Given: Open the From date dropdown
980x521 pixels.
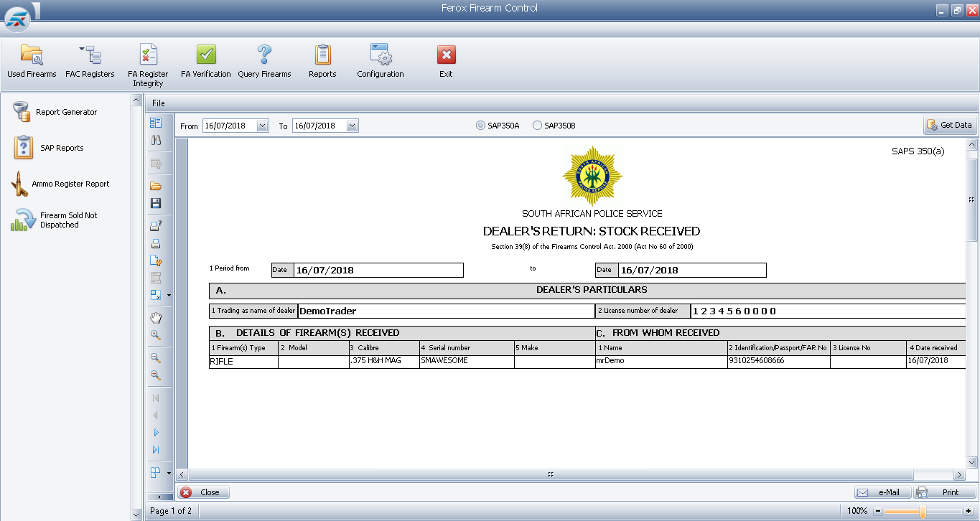Looking at the screenshot, I should [x=263, y=126].
